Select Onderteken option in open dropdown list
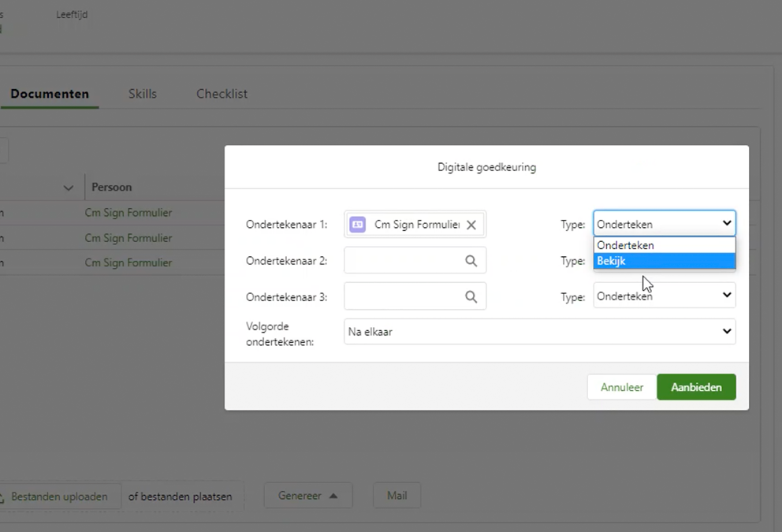Screen dimensions: 782x532 tap(664, 245)
